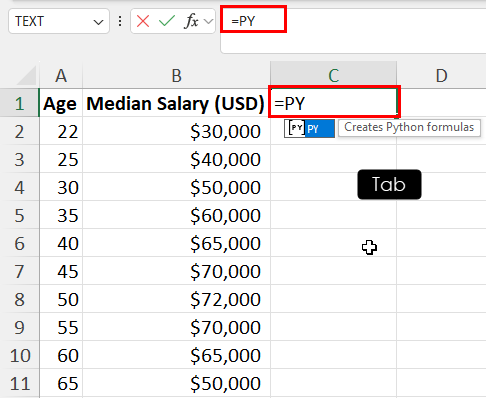Click the $50,000 salary cell in row 4
This screenshot has width=486, height=398.
176,187
